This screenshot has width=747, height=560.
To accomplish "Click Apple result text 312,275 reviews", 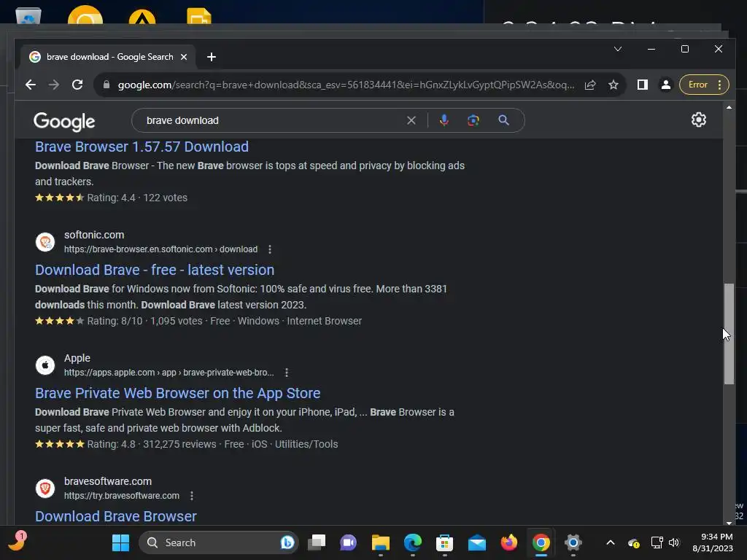I will pyautogui.click(x=179, y=445).
